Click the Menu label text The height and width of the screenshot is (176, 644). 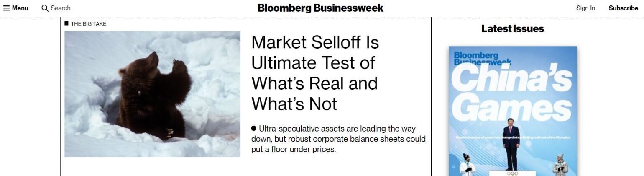pos(20,8)
